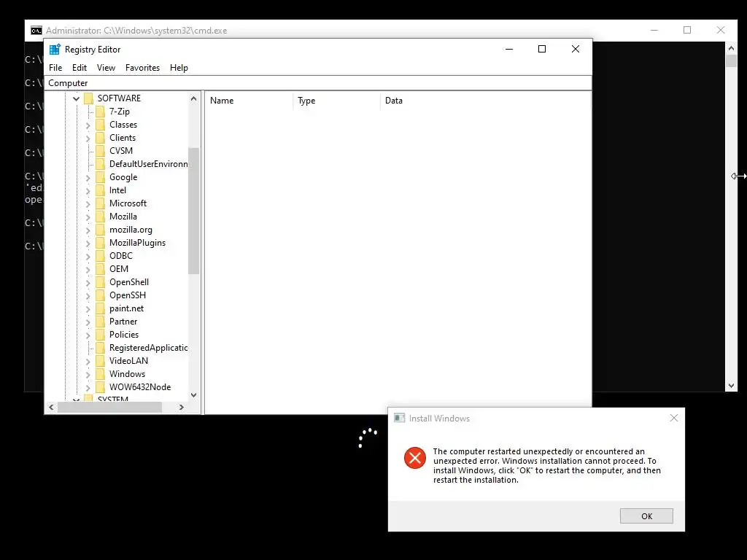Collapse the SOFTWARE key
Image resolution: width=747 pixels, height=560 pixels.
[76, 98]
